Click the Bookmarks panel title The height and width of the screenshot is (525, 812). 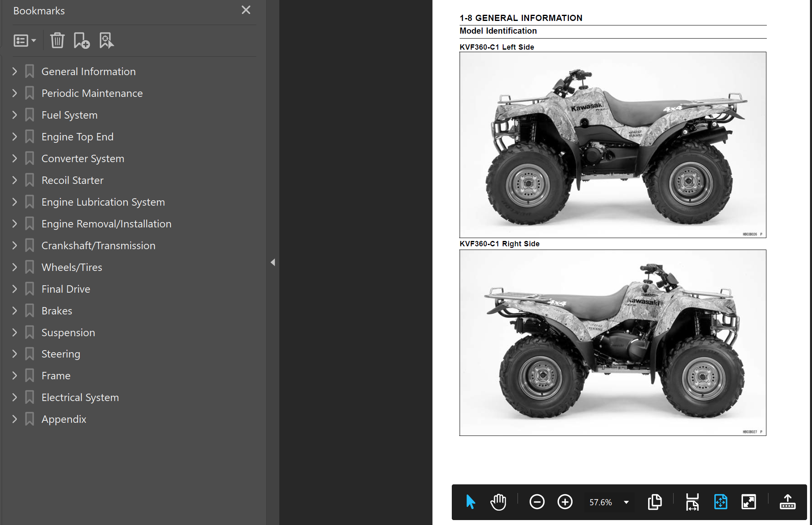39,11
